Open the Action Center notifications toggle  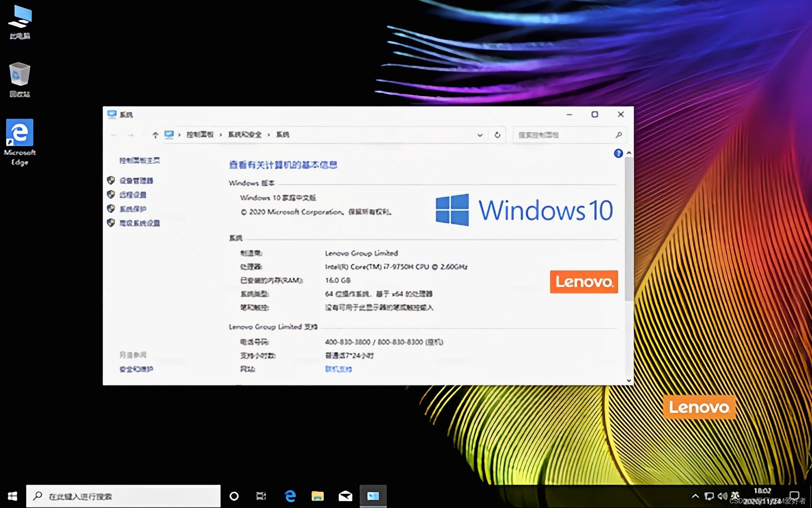click(x=795, y=496)
